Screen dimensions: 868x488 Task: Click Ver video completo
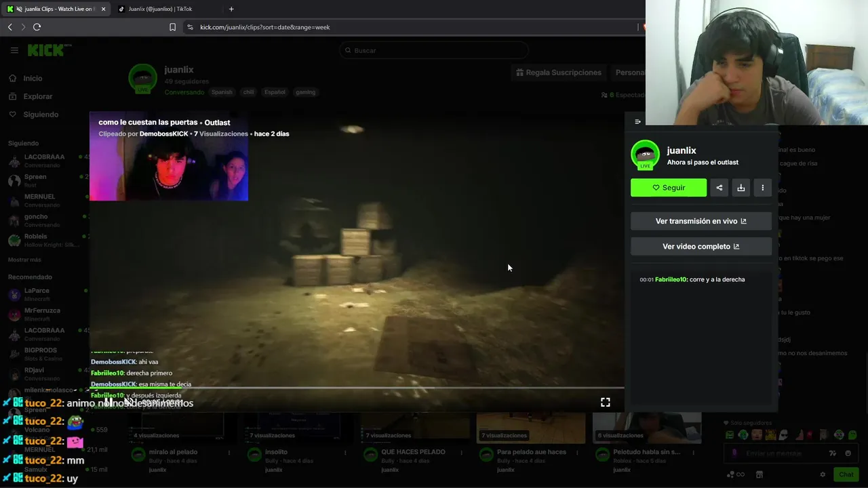701,247
